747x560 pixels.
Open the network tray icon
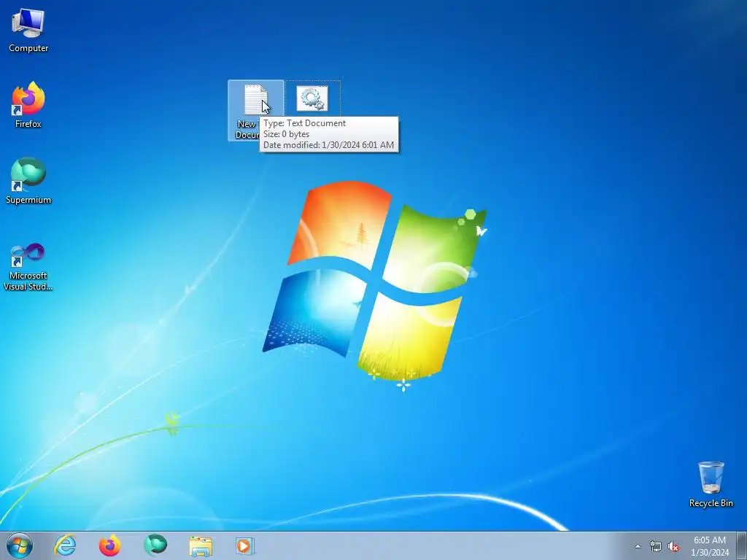[x=656, y=546]
